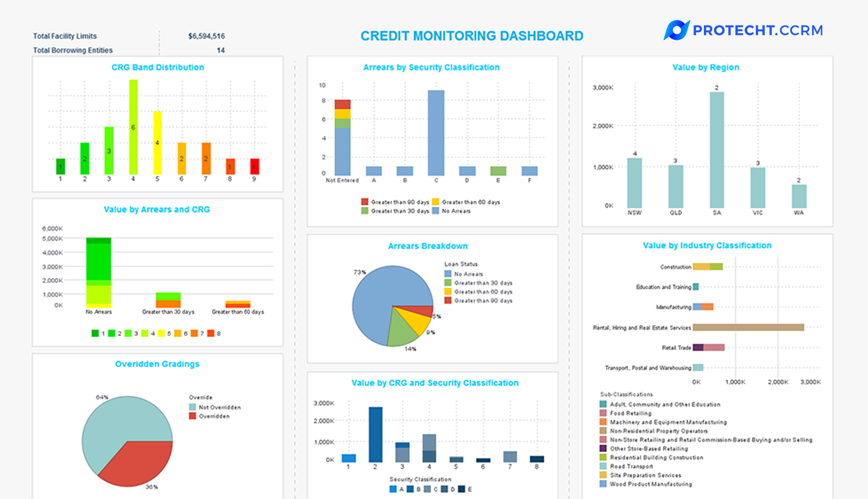Screen dimensions: 868x499
Task: Toggle 'Greater than 30 days' in Arrears Breakdown legend
Action: pos(447,283)
